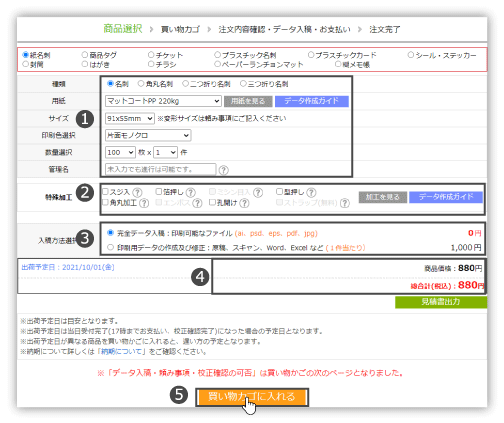Click help icon next to 孔開け
Image resolution: width=504 pixels, height=423 pixels.
point(244,203)
